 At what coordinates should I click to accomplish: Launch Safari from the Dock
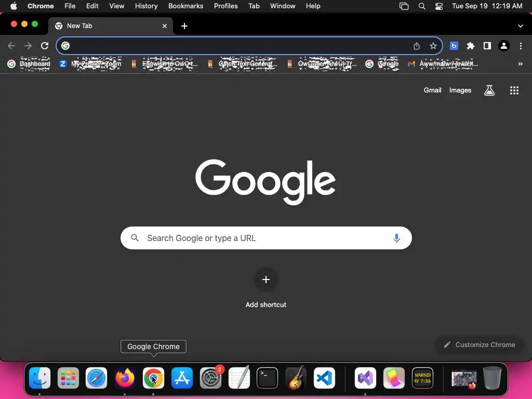96,378
